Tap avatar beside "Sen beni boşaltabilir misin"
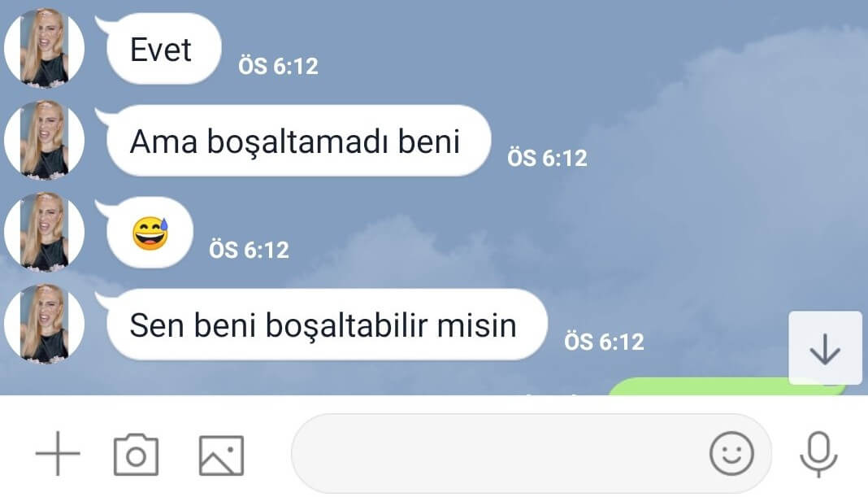This screenshot has width=868, height=497. (x=44, y=325)
